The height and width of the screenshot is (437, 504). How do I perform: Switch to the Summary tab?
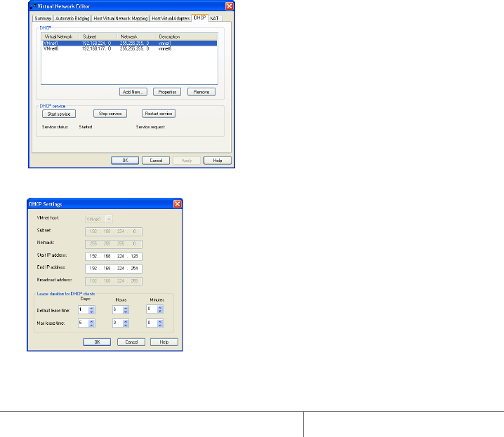coord(43,18)
